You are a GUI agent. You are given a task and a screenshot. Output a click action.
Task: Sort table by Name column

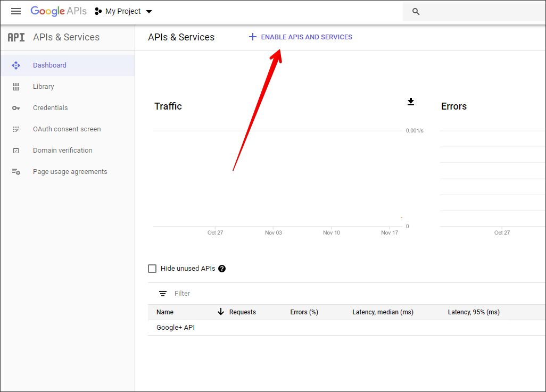point(165,312)
